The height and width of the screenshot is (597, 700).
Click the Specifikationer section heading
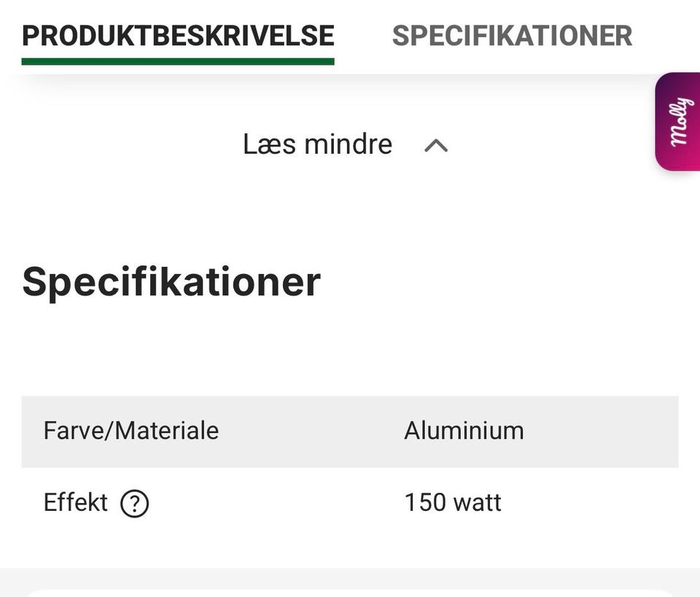pos(171,282)
